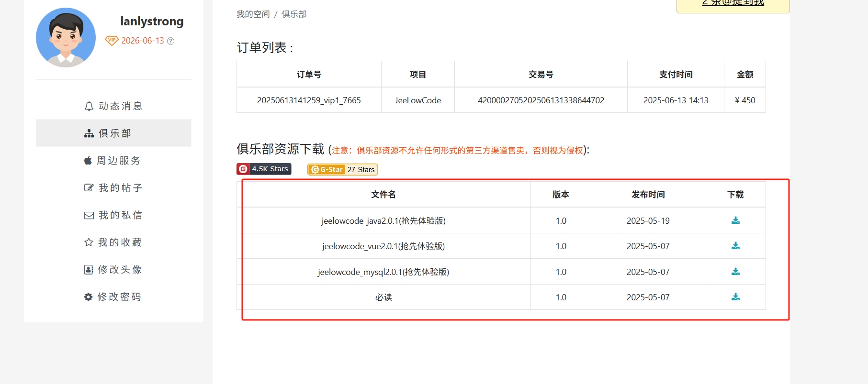This screenshot has width=868, height=384.
Task: Open the @提到我 notification link
Action: (x=733, y=3)
